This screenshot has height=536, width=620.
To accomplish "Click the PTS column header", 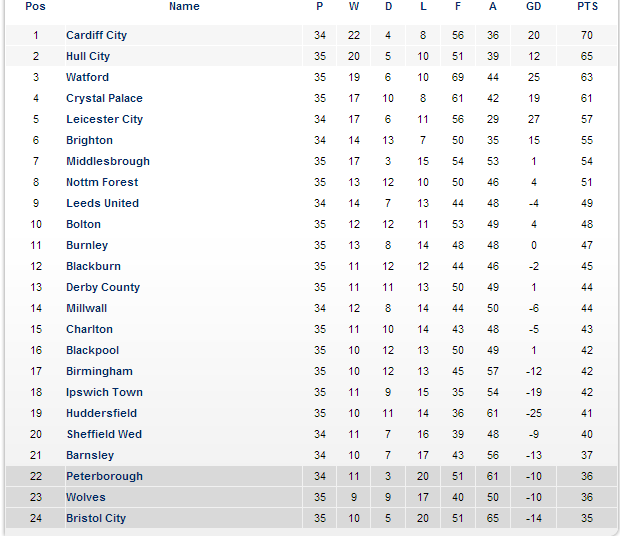I will click(588, 7).
